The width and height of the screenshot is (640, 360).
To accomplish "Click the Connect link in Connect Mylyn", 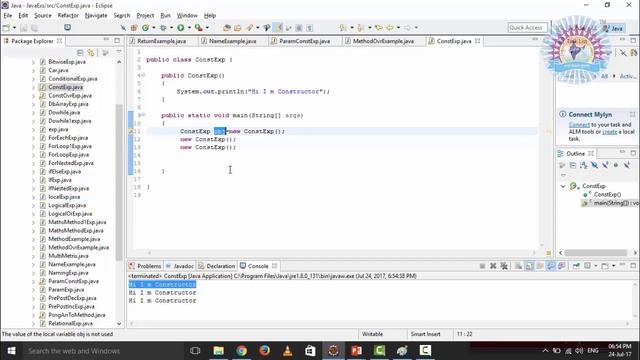I will 579,125.
